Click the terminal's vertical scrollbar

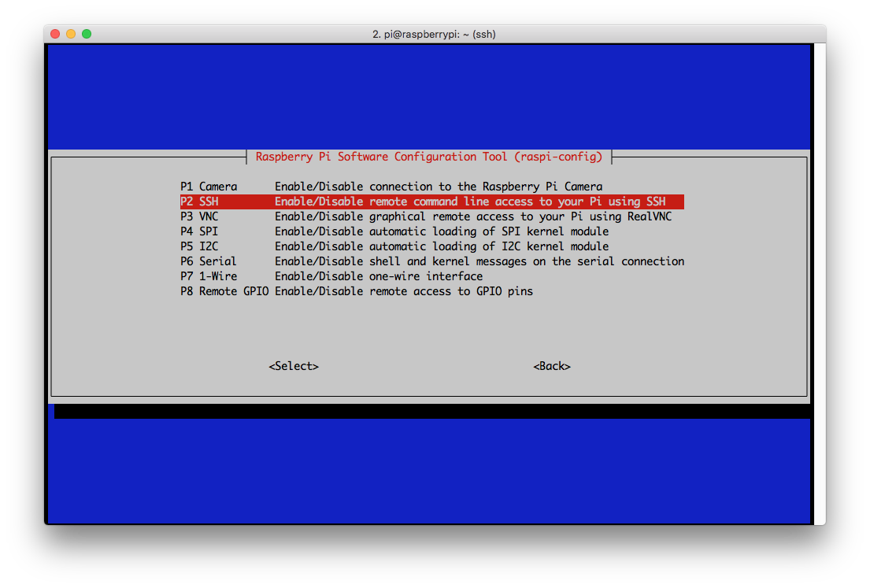coord(820,283)
